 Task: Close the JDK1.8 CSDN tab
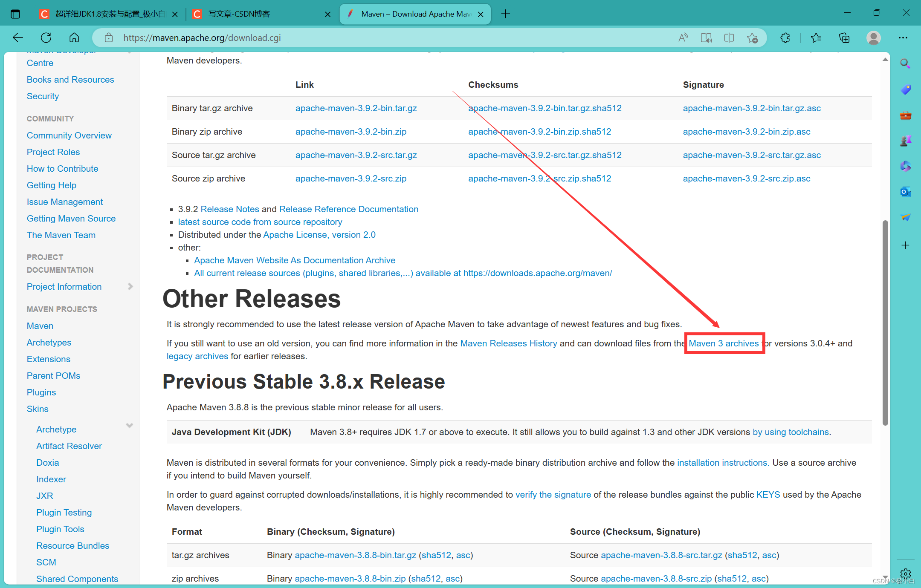click(x=175, y=14)
